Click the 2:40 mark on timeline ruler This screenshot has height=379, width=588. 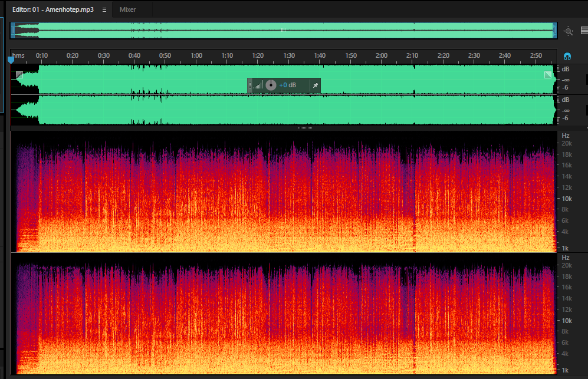point(505,55)
